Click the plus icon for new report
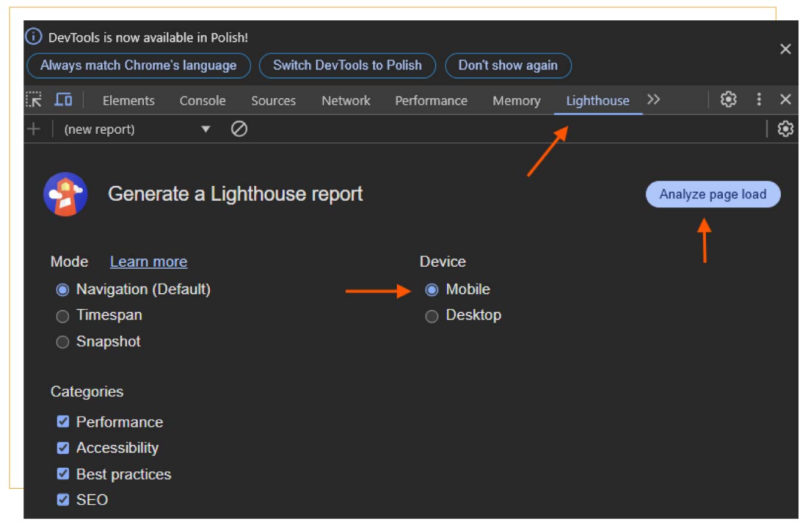 pos(34,129)
